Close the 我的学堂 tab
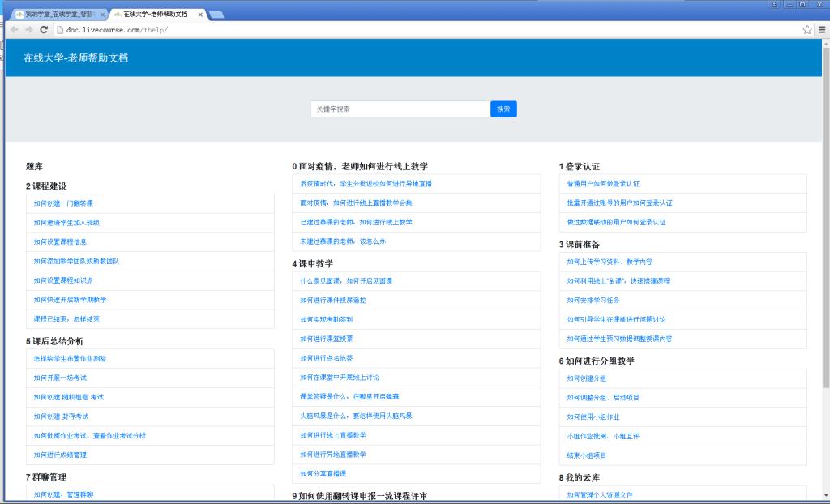 (102, 15)
